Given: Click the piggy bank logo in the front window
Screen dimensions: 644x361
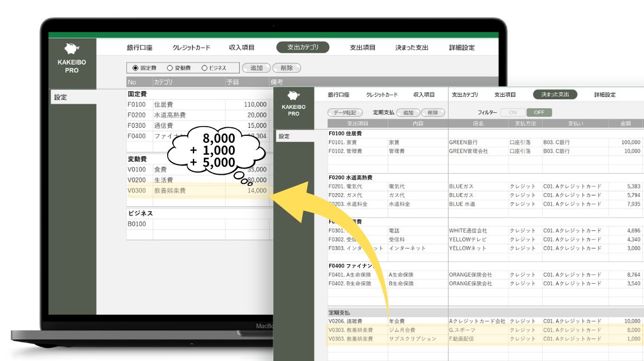Looking at the screenshot, I should coord(293,96).
